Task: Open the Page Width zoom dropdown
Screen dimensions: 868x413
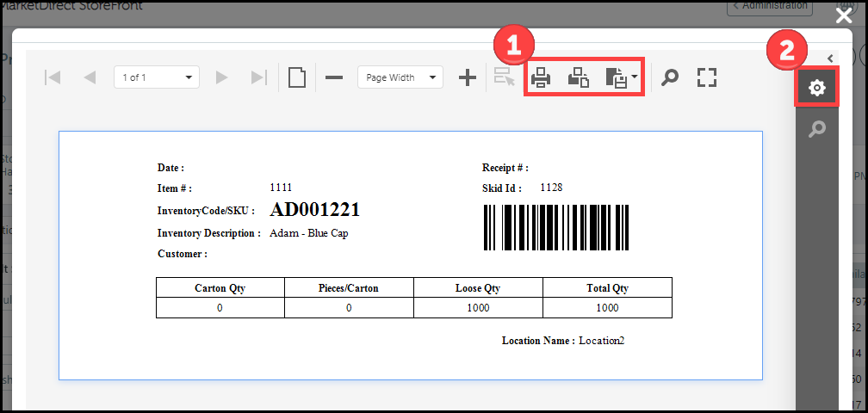Action: pyautogui.click(x=400, y=77)
